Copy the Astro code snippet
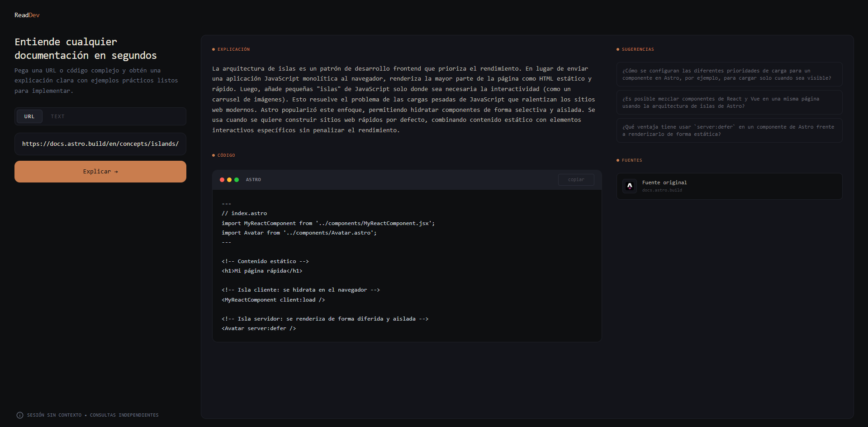 [576, 180]
